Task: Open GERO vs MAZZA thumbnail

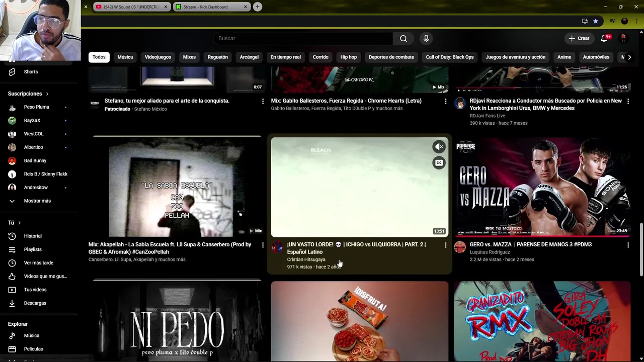Action: (x=542, y=187)
